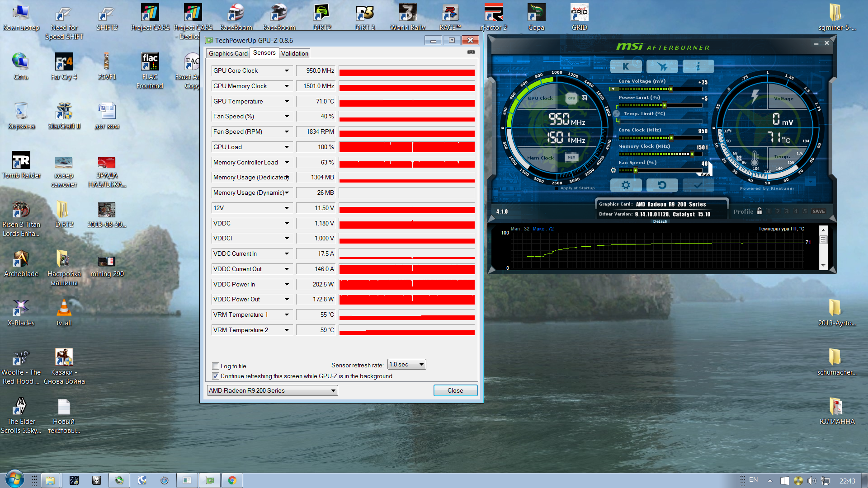Open the GPU Temperature sensor dropdown arrow

pos(287,101)
